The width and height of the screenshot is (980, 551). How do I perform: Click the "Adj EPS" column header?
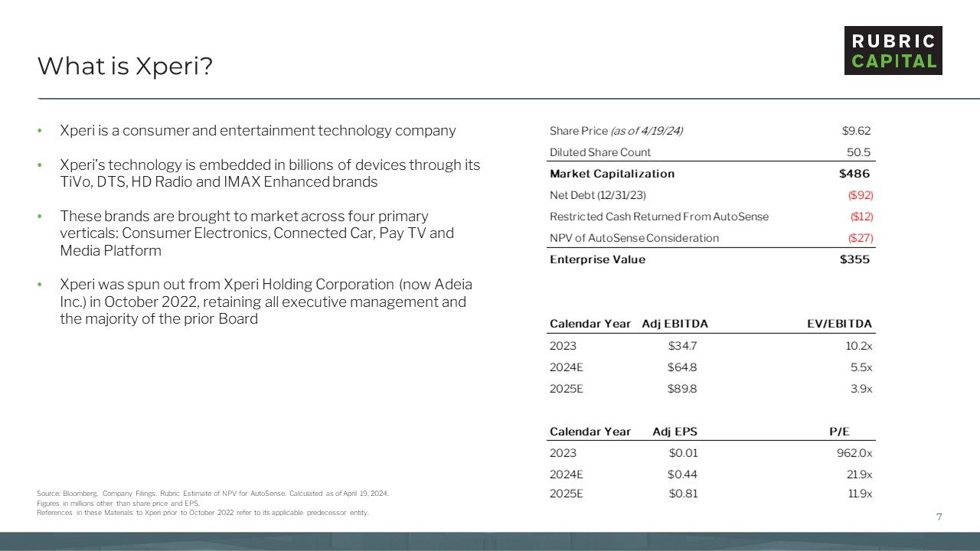coord(675,432)
